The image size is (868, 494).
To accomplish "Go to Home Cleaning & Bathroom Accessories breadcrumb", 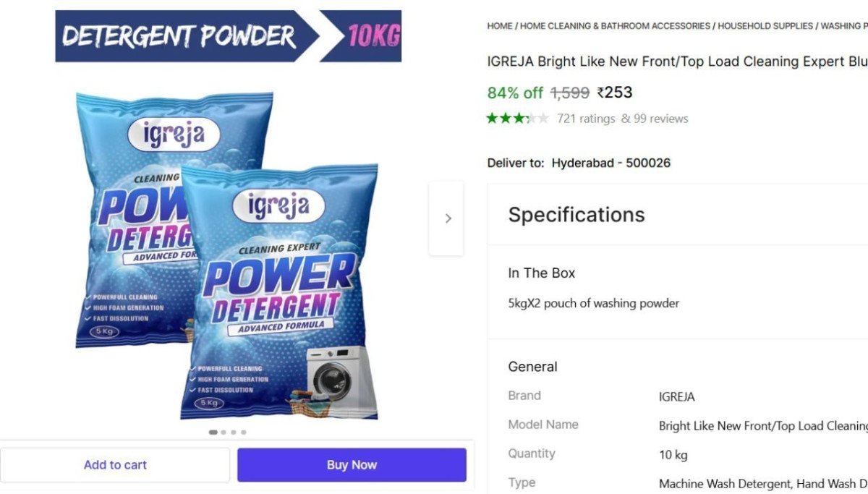I will click(615, 26).
